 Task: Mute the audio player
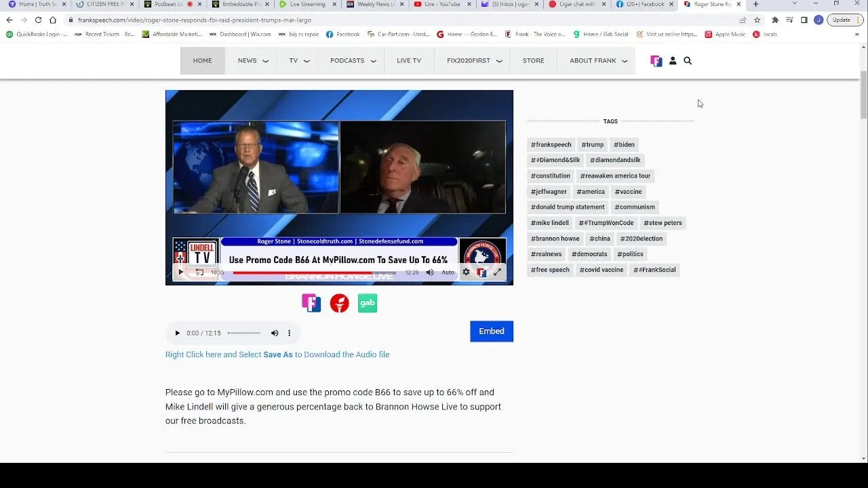[x=275, y=333]
